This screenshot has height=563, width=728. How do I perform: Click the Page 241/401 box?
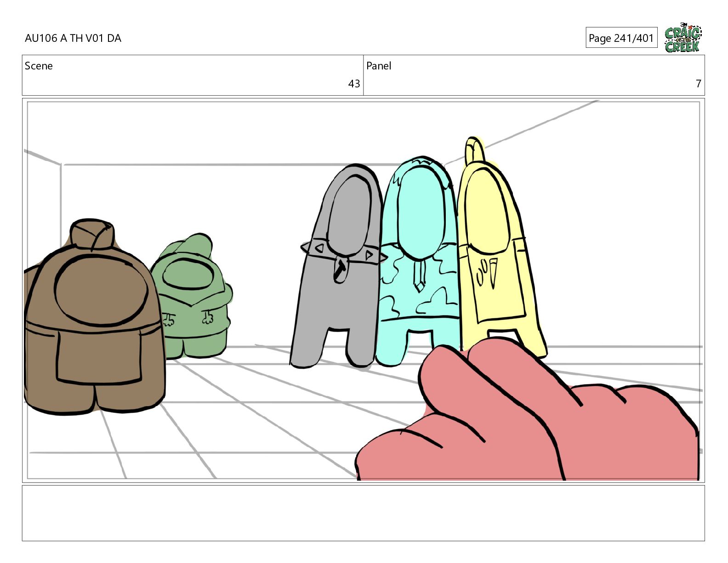(x=621, y=38)
